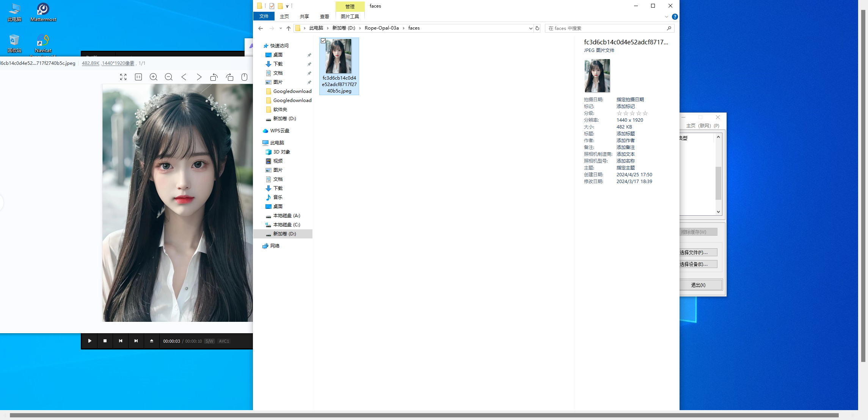Click the 1:1 actual size icon
The image size is (868, 420).
coord(138,77)
